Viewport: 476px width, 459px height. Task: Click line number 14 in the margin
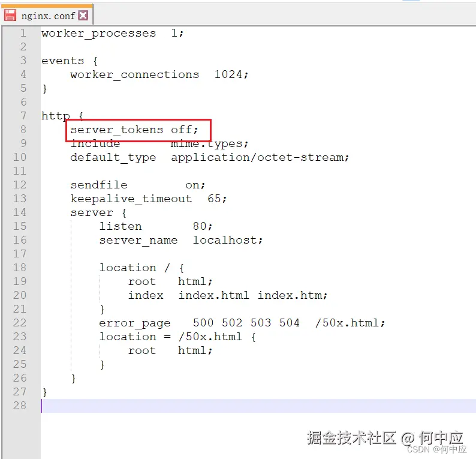20,212
